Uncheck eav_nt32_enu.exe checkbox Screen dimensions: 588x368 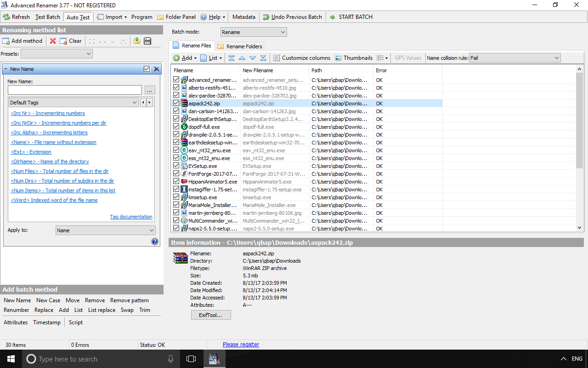pos(176,150)
